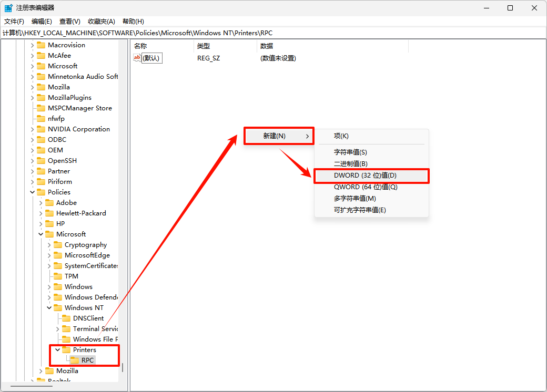Select the NVIDIA Corporation folder icon
This screenshot has width=547, height=392.
coord(42,129)
